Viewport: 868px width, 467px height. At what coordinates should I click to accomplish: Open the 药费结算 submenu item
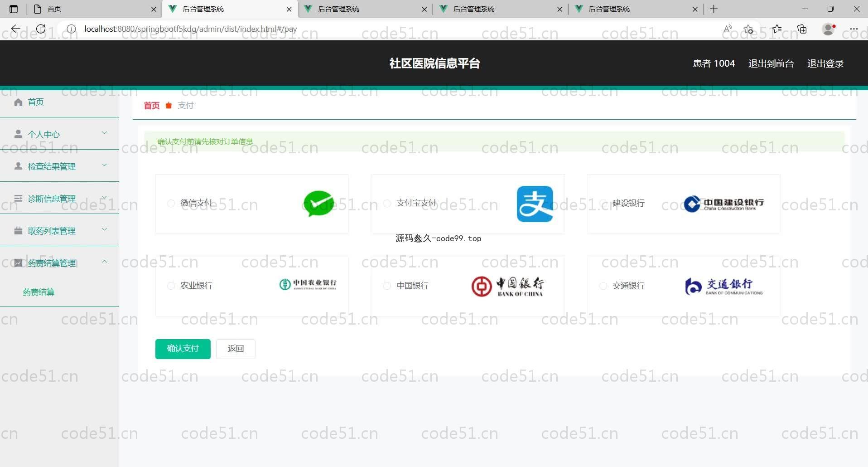tap(39, 292)
